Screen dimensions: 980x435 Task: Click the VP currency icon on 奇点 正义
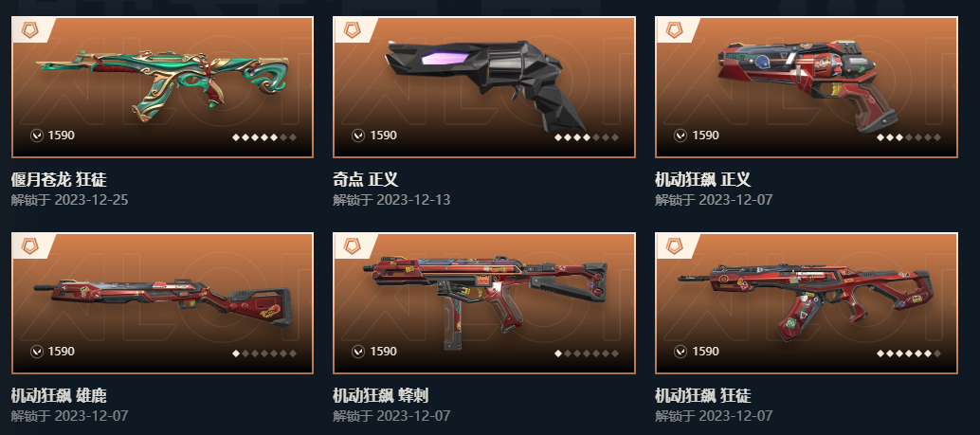point(358,135)
